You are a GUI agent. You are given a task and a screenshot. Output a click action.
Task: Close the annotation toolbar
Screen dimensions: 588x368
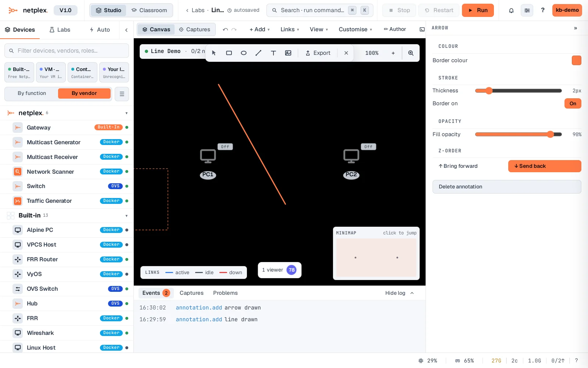pos(346,53)
